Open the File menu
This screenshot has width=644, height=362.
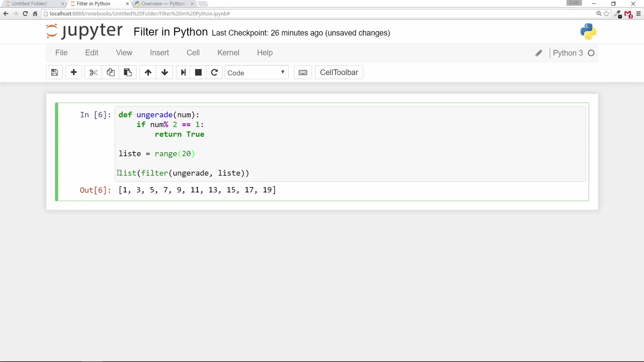click(x=61, y=53)
